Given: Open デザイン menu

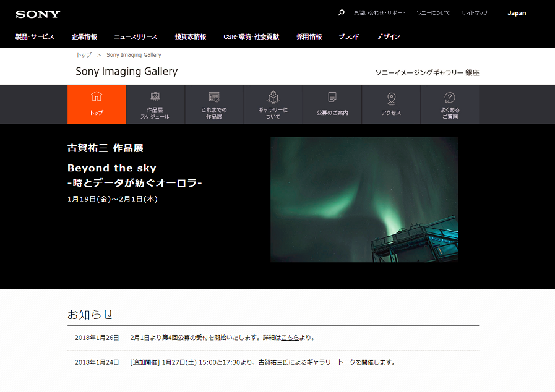Looking at the screenshot, I should point(389,36).
